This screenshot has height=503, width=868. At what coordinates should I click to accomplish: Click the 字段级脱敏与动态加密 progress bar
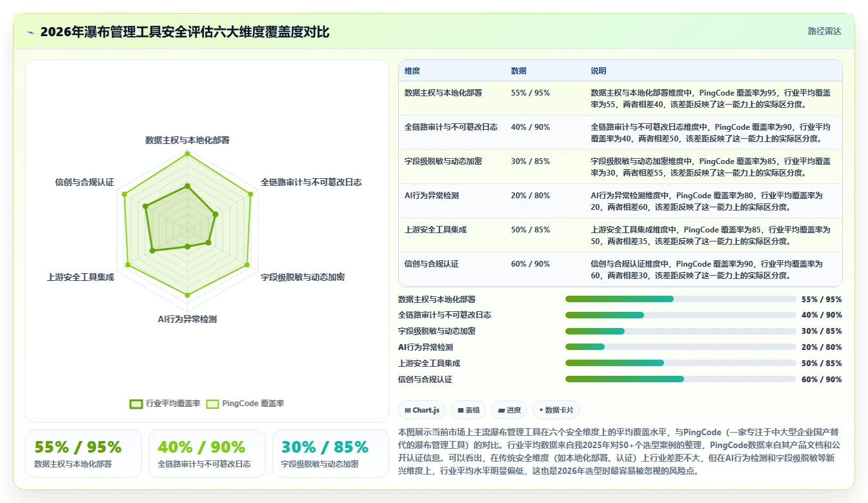point(681,331)
